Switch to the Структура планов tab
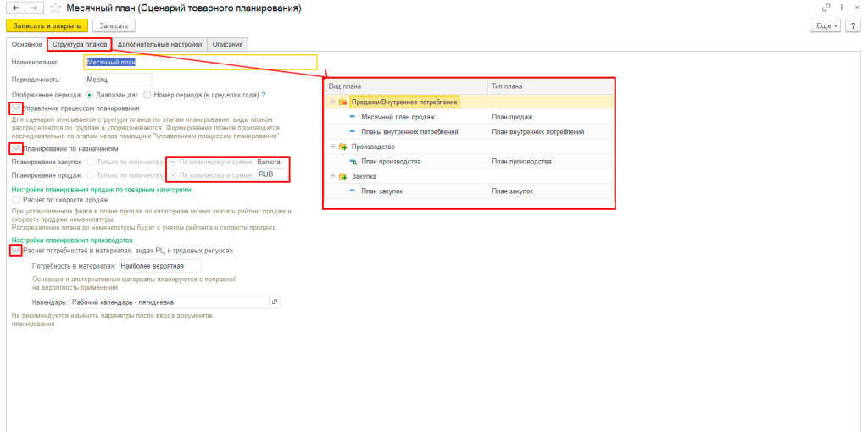Screen dimensions: 868x432 click(79, 44)
